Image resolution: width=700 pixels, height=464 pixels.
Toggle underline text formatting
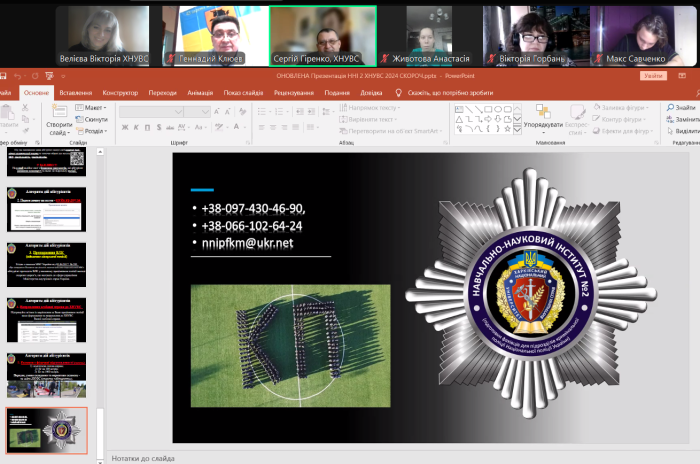(149, 127)
